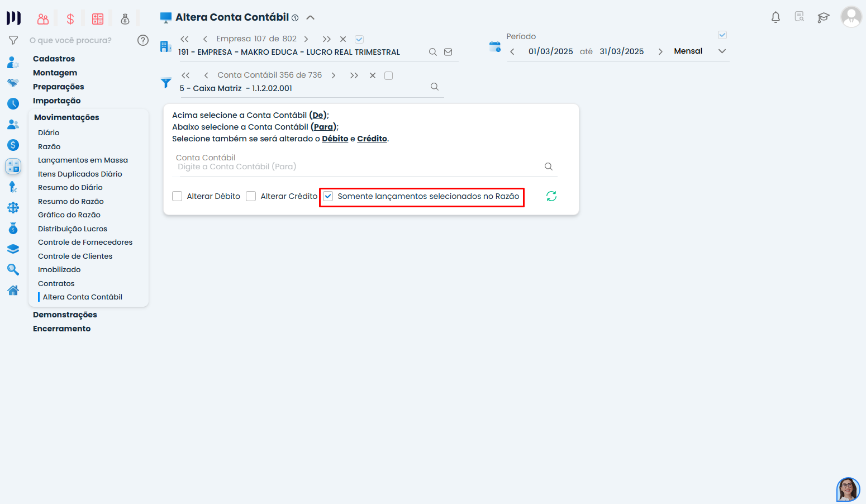Click the blue money bag sidebar icon
The image size is (866, 504).
13,228
